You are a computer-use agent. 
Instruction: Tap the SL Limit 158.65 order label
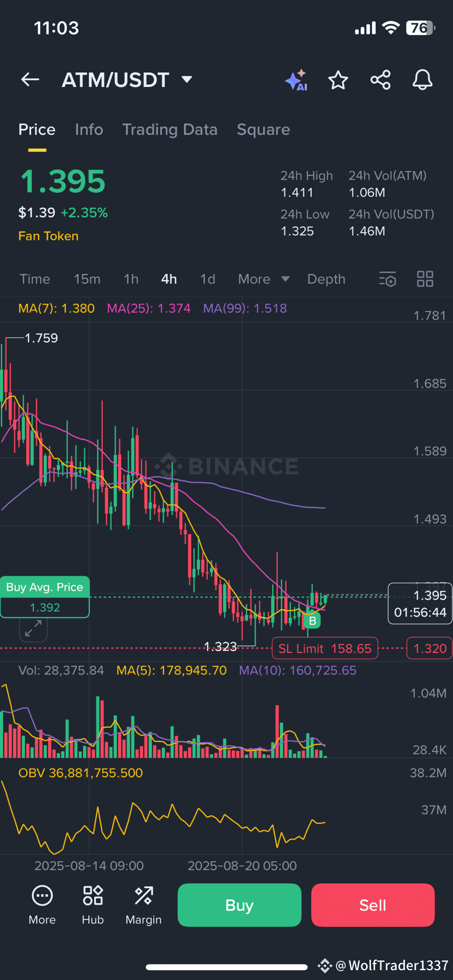(325, 649)
